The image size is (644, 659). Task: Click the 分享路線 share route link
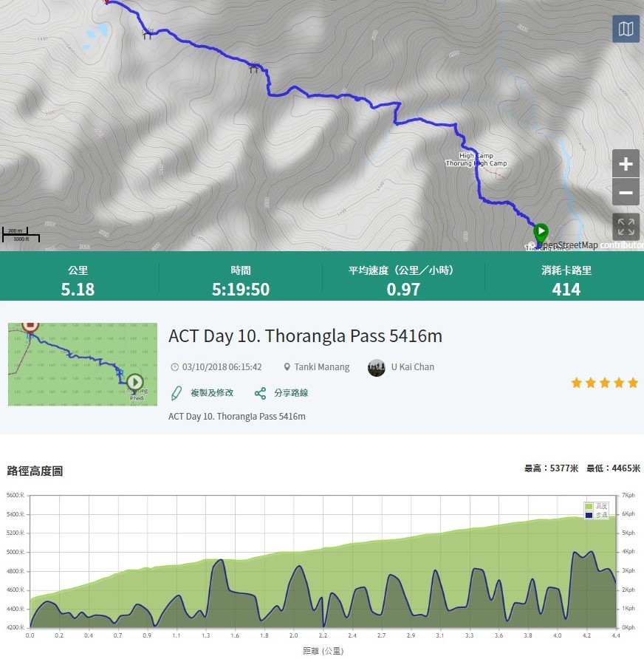[291, 393]
